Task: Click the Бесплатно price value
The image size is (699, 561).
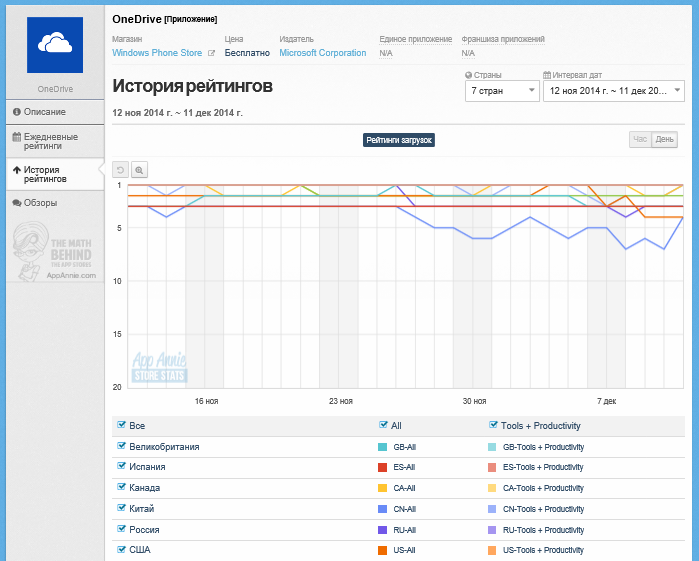Action: click(247, 53)
